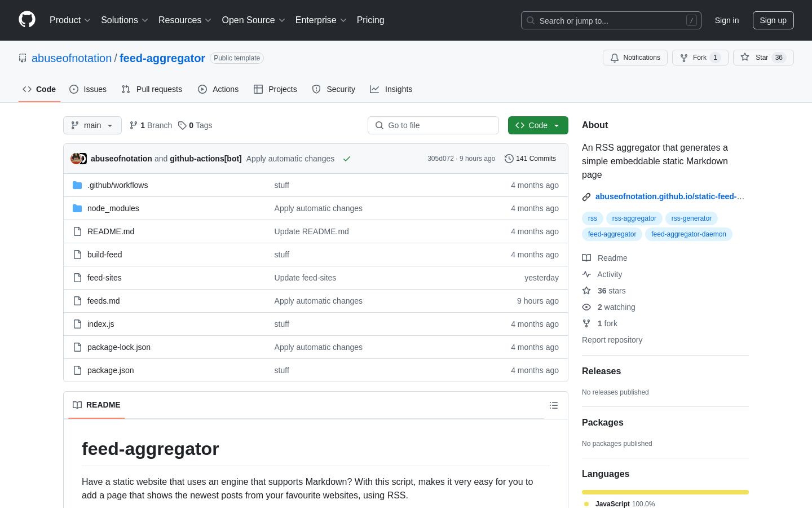This screenshot has width=812, height=508.
Task: Open the abuseofnotation owner link
Action: pos(72,58)
